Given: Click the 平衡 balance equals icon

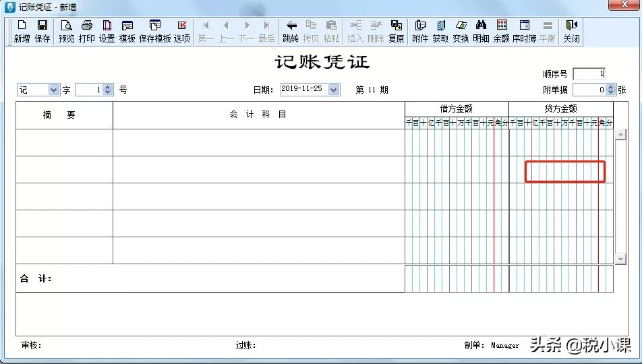Looking at the screenshot, I should 548,31.
